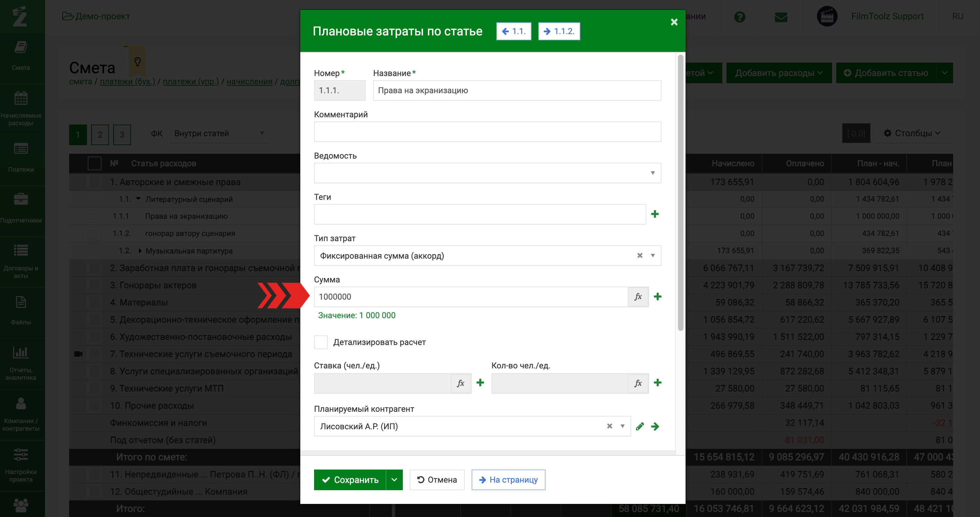Check the row 3. Гонорары актеров
Image resolution: width=980 pixels, height=517 pixels.
pyautogui.click(x=94, y=285)
